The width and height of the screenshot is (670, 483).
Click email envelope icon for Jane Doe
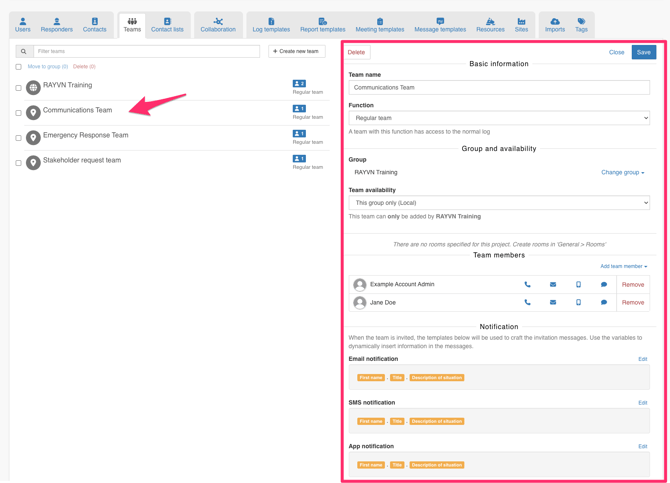(553, 302)
